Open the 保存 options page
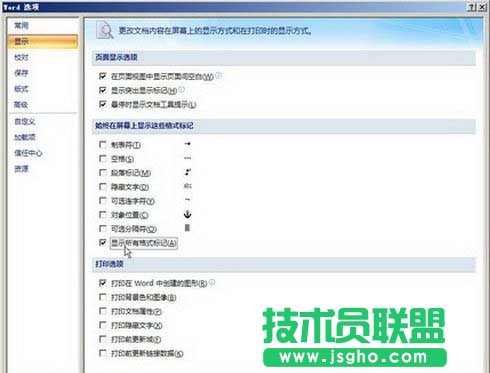Image resolution: width=490 pixels, height=373 pixels. [x=22, y=73]
